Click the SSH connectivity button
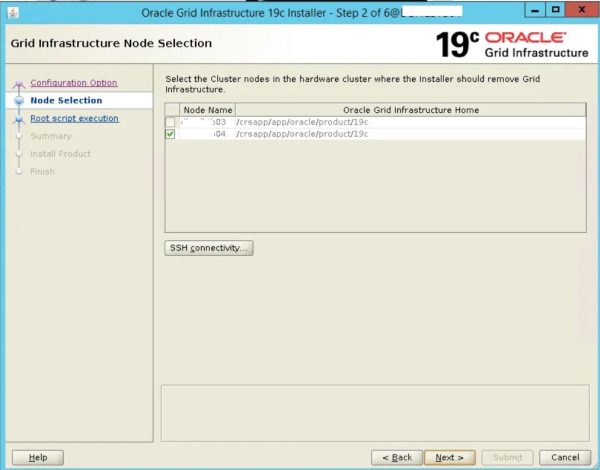 [x=209, y=248]
